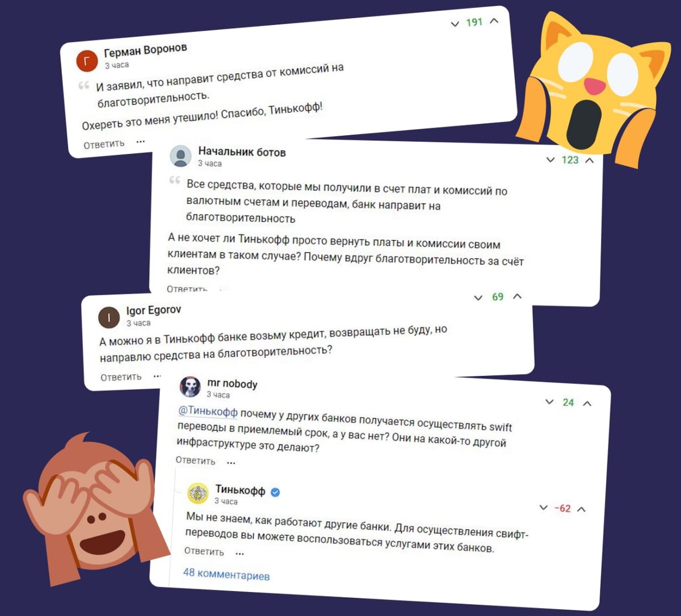The width and height of the screenshot is (681, 616).
Task: Open mr nobody's avatar profile picture
Action: pos(190,387)
